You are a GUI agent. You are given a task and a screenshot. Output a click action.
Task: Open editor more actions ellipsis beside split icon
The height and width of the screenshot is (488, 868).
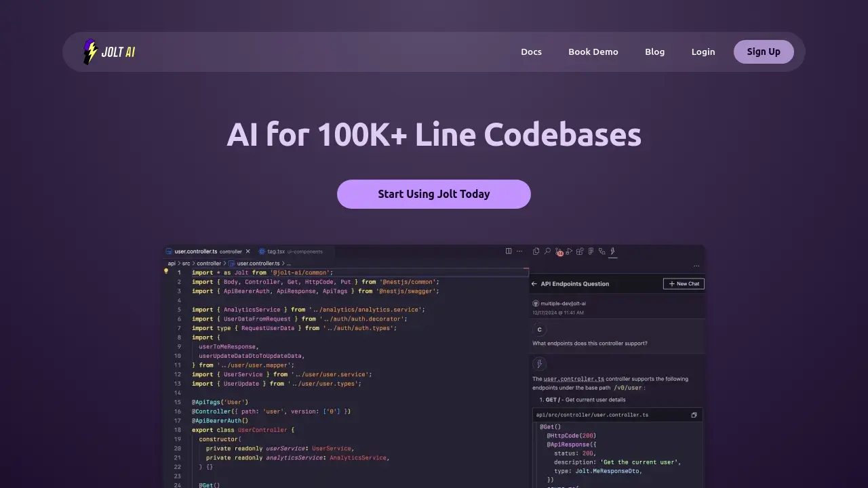pos(520,251)
